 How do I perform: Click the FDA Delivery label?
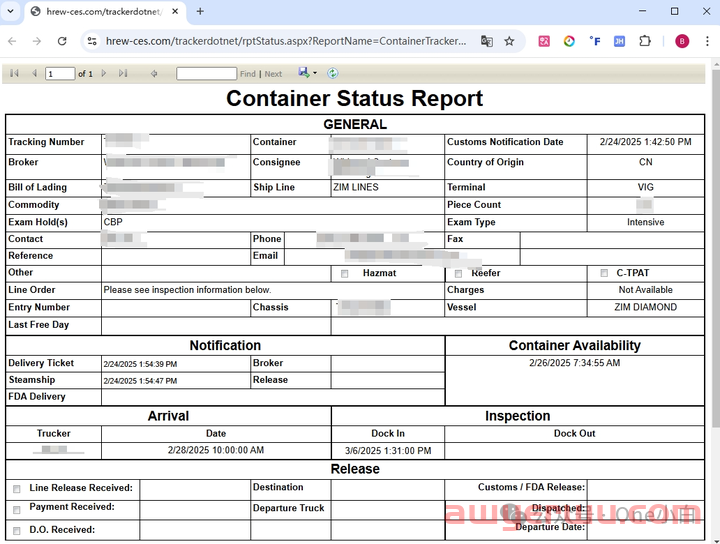pos(37,397)
